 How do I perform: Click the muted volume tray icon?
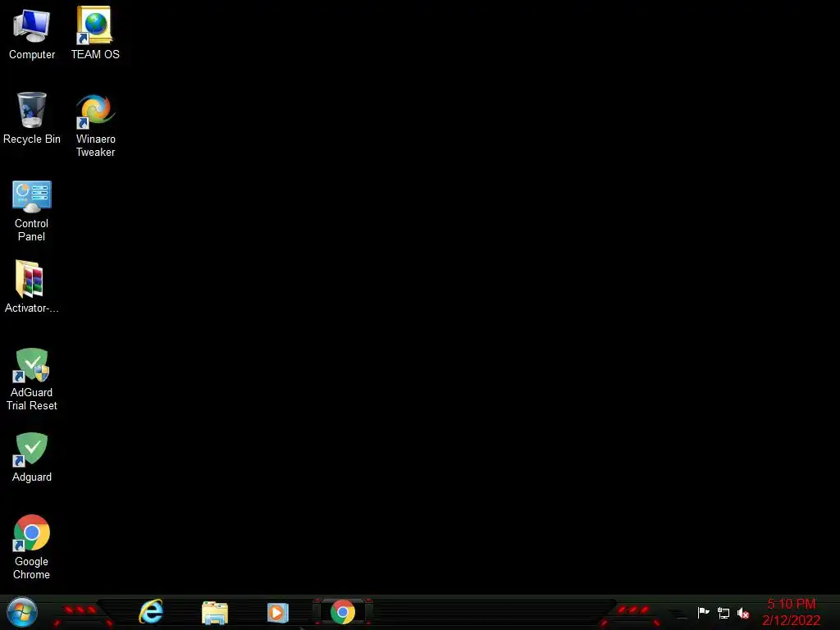(x=743, y=613)
